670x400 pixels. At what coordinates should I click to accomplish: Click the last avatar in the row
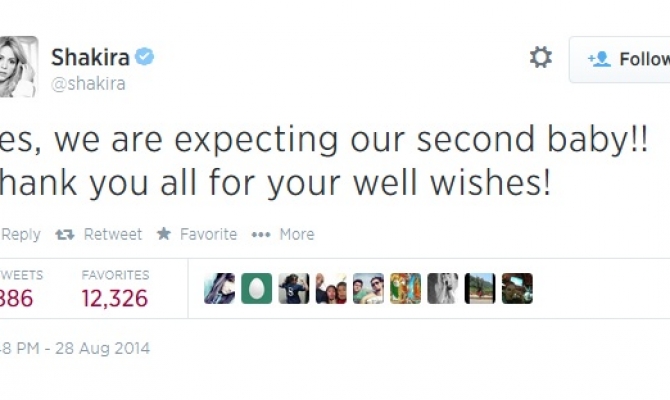click(517, 289)
